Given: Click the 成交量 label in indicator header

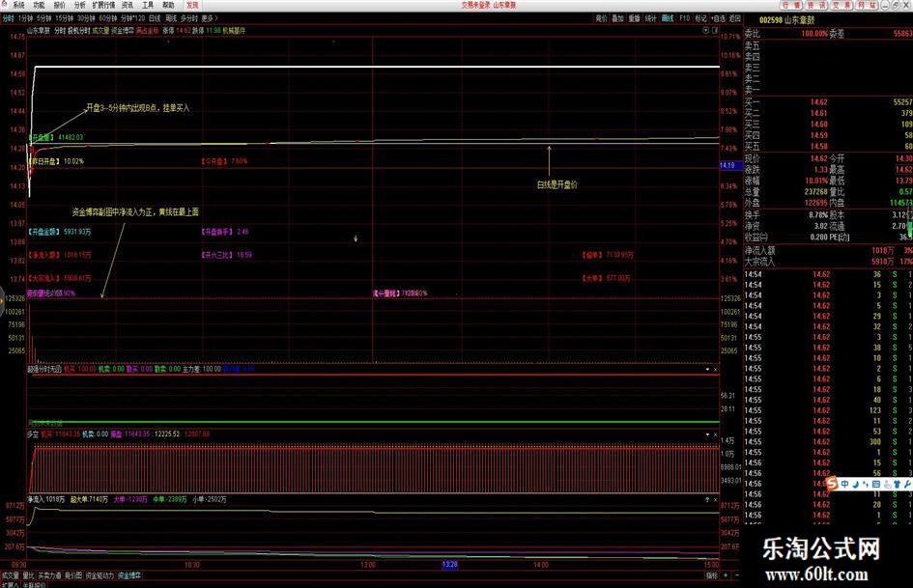Looking at the screenshot, I should (100, 30).
